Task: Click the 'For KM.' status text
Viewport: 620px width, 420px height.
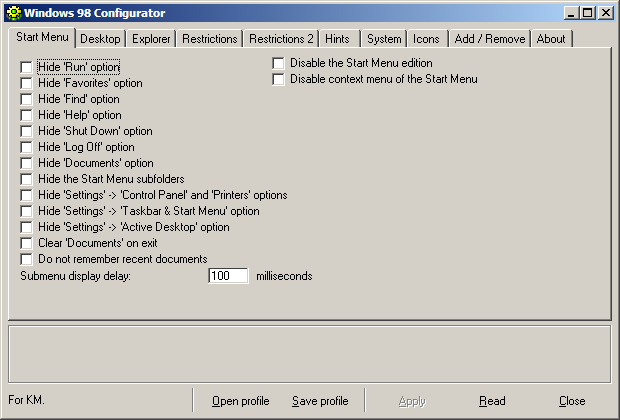Action: tap(26, 400)
